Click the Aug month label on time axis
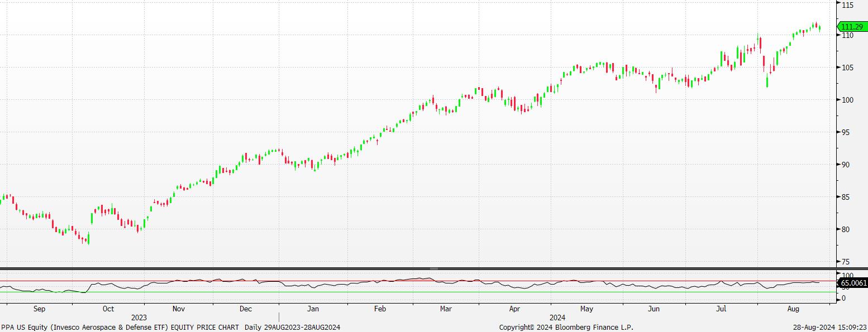The height and width of the screenshot is (332, 868). [793, 309]
